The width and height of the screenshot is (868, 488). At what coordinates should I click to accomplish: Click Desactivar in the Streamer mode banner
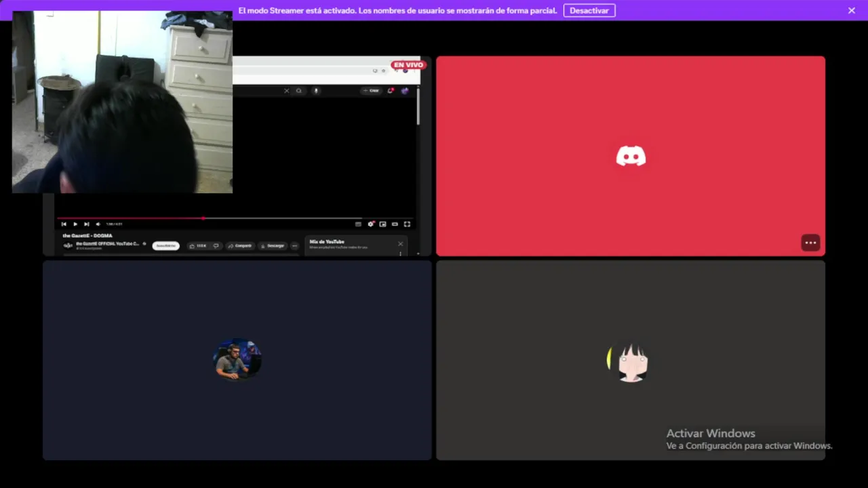(589, 10)
